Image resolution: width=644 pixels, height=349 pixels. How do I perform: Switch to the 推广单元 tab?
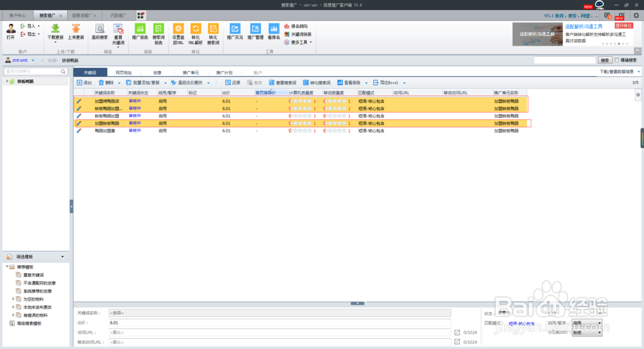[x=191, y=72]
